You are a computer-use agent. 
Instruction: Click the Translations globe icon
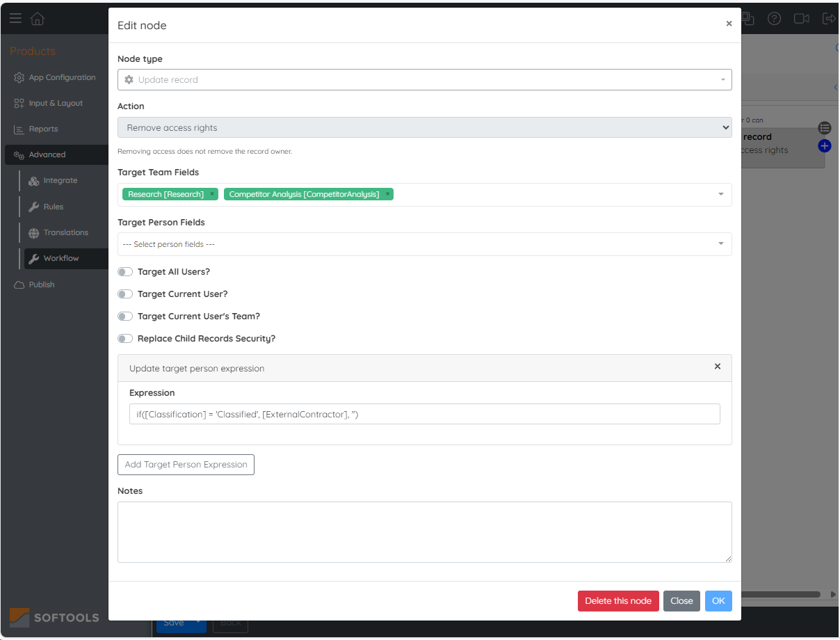point(33,233)
